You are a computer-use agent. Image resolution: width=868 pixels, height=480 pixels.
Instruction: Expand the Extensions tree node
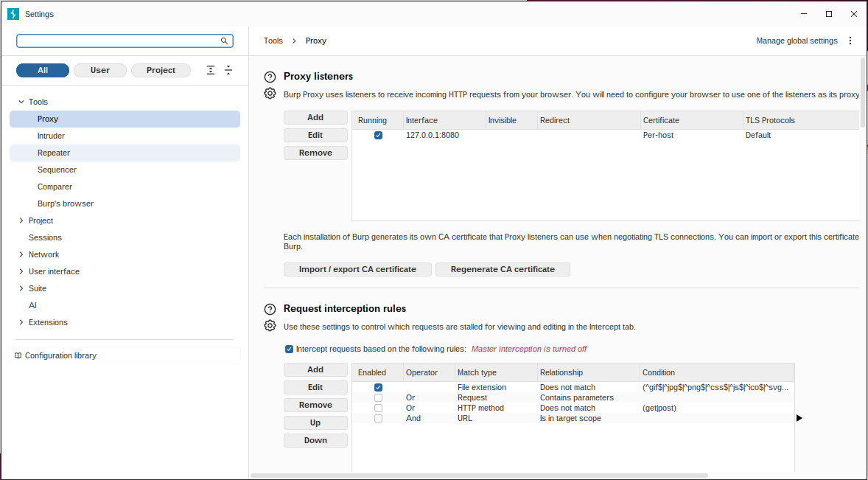(x=21, y=322)
